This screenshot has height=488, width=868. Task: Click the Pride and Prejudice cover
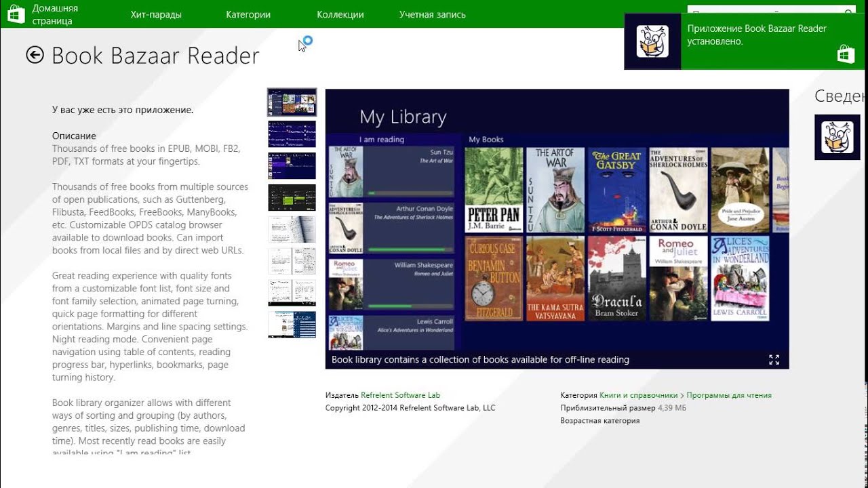pos(740,190)
